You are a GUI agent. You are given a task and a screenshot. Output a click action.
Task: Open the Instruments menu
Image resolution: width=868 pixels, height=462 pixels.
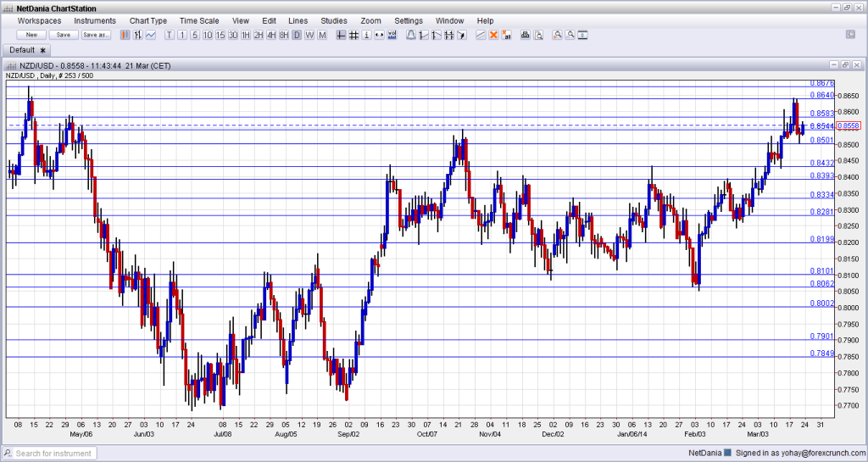click(95, 20)
